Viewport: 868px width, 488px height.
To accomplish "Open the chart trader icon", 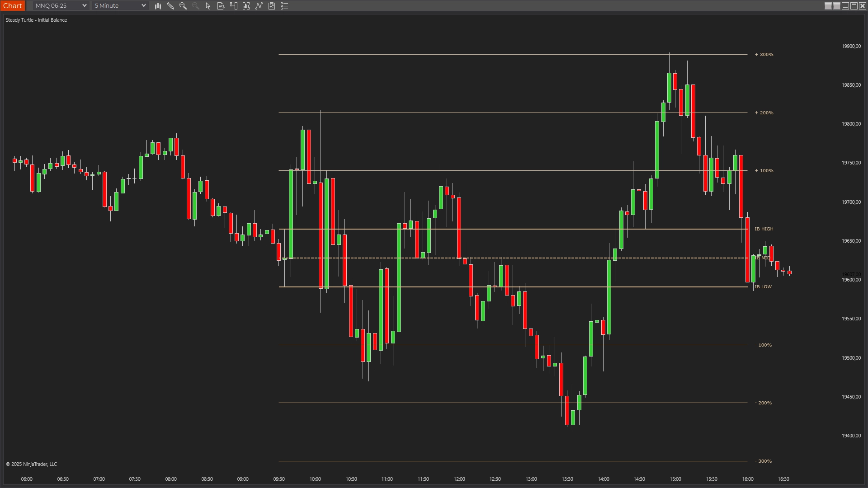I will click(234, 6).
